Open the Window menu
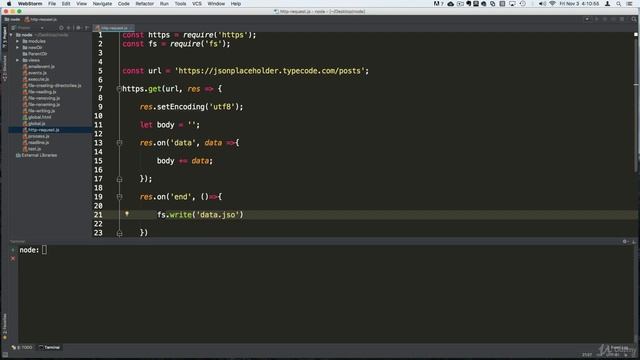This screenshot has width=640, height=360. click(x=216, y=4)
